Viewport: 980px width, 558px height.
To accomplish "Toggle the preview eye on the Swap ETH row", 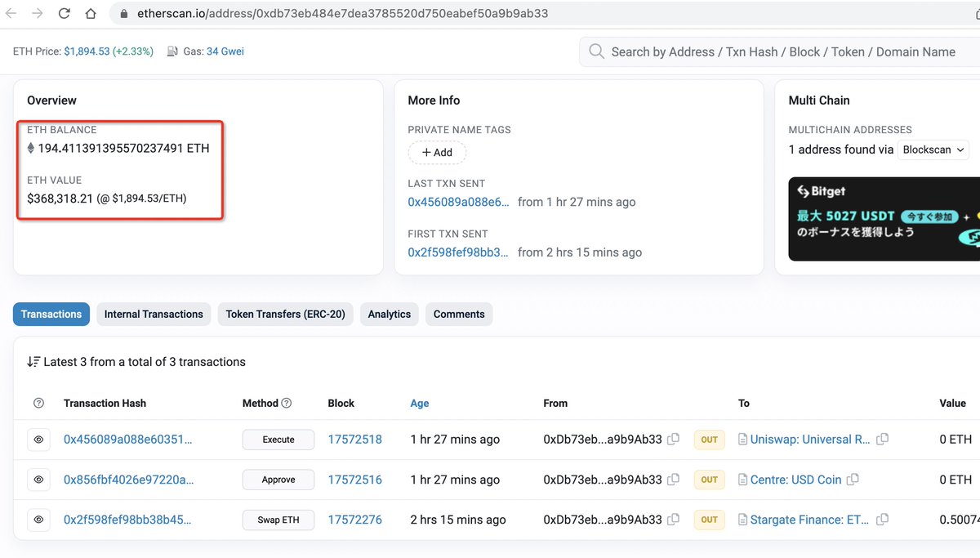I will [38, 520].
